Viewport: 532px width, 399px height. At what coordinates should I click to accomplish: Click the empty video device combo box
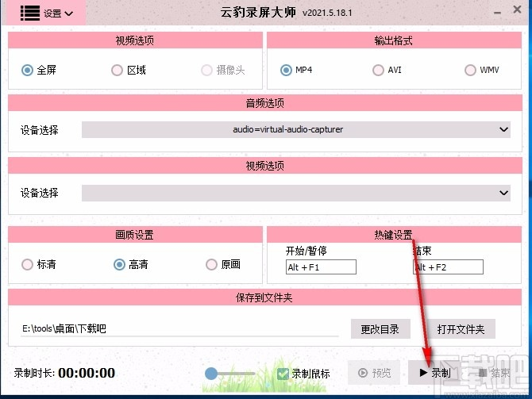click(296, 193)
